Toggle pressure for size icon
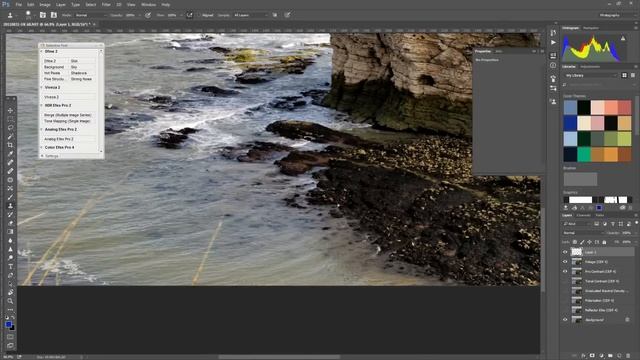The height and width of the screenshot is (360, 640). coord(287,15)
